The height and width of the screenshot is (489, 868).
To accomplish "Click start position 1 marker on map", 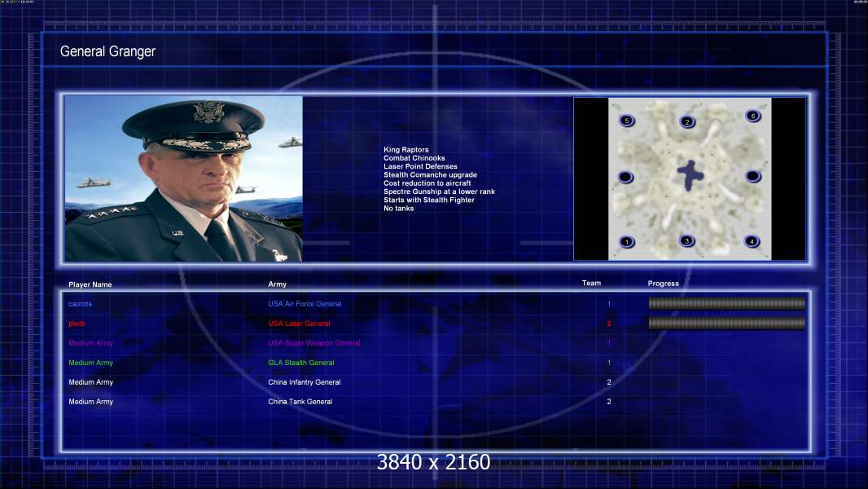I will pos(627,242).
